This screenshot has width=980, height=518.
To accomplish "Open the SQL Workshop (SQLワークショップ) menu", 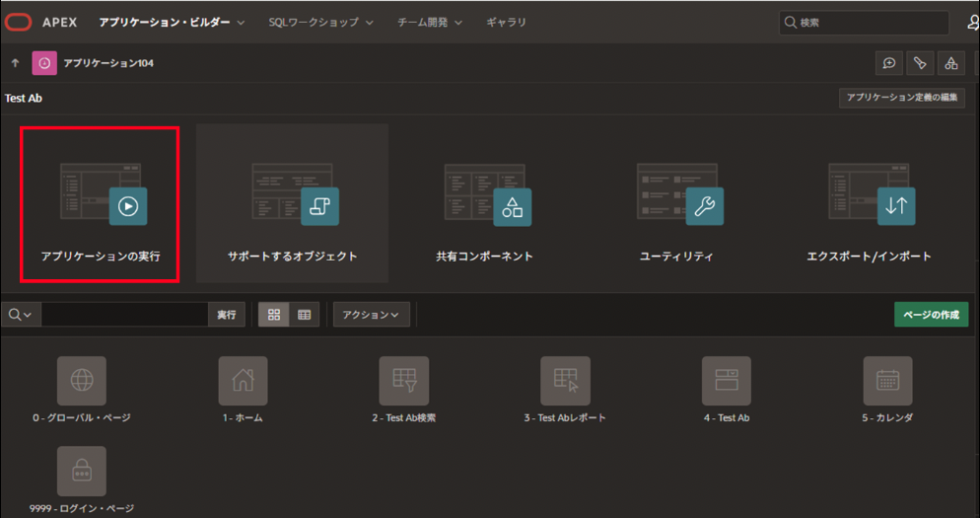I will (x=321, y=22).
